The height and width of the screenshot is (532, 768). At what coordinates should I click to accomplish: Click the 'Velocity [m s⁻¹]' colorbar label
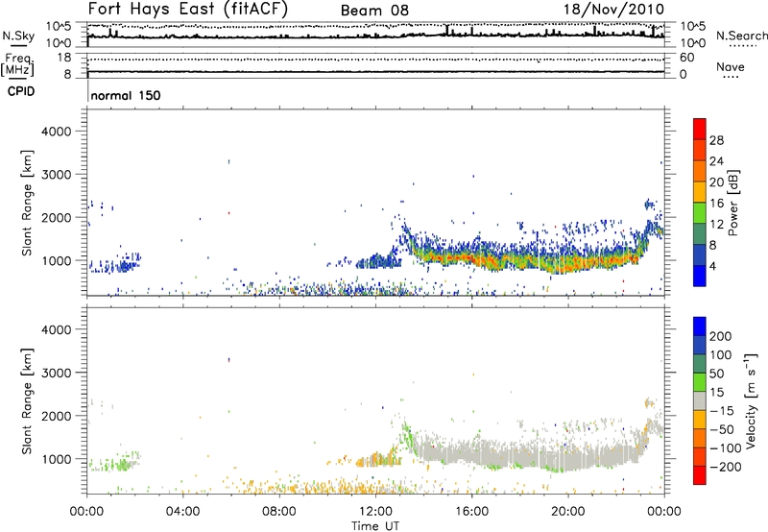751,401
